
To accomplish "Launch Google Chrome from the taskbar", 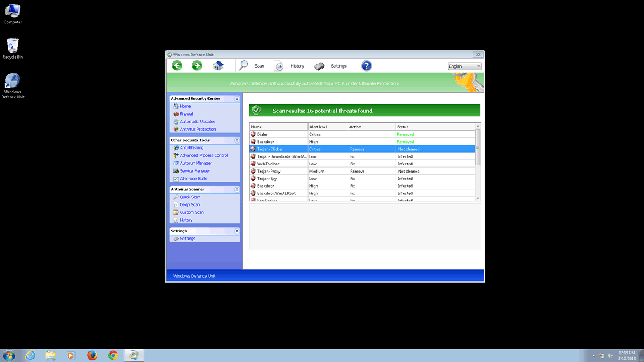I will [x=113, y=355].
